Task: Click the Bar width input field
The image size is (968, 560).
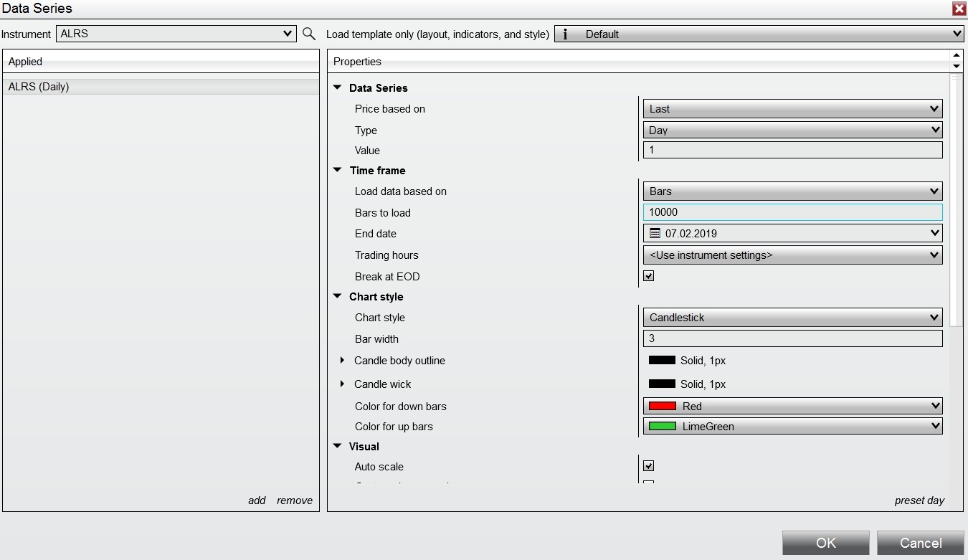Action: tap(792, 338)
